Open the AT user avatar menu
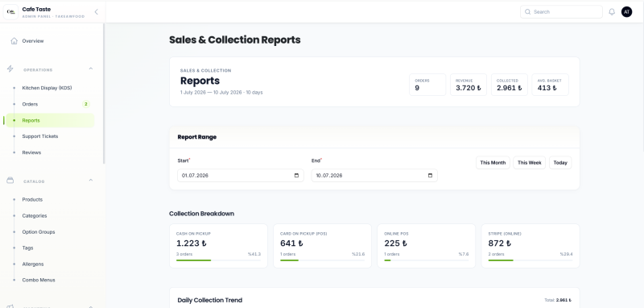The height and width of the screenshot is (308, 644). tap(627, 12)
